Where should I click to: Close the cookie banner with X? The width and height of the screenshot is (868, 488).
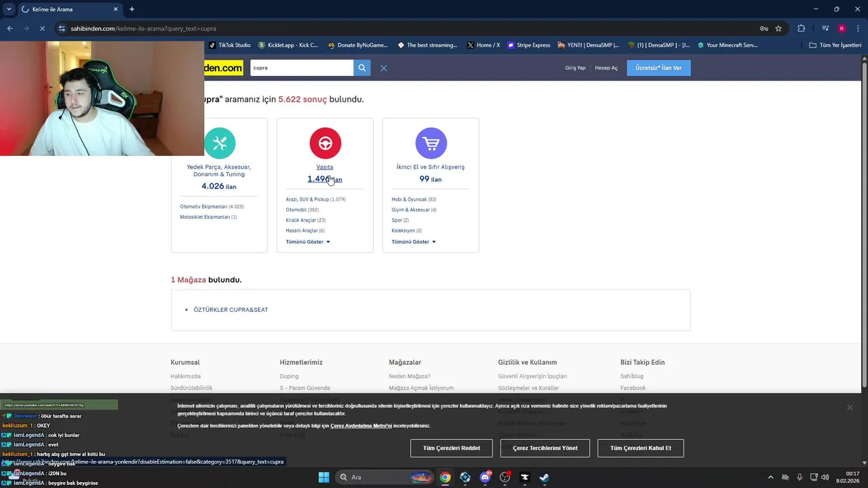click(x=849, y=407)
